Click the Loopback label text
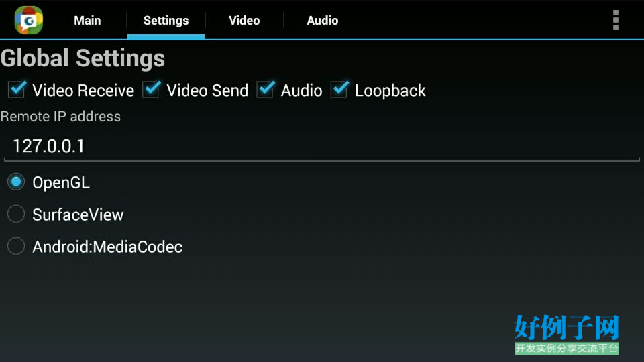 [x=390, y=90]
